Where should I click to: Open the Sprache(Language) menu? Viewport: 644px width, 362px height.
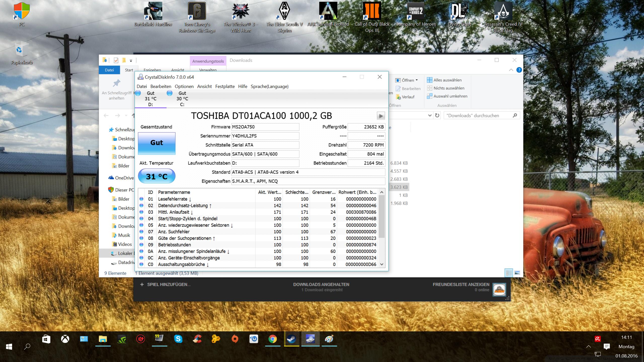tap(269, 86)
